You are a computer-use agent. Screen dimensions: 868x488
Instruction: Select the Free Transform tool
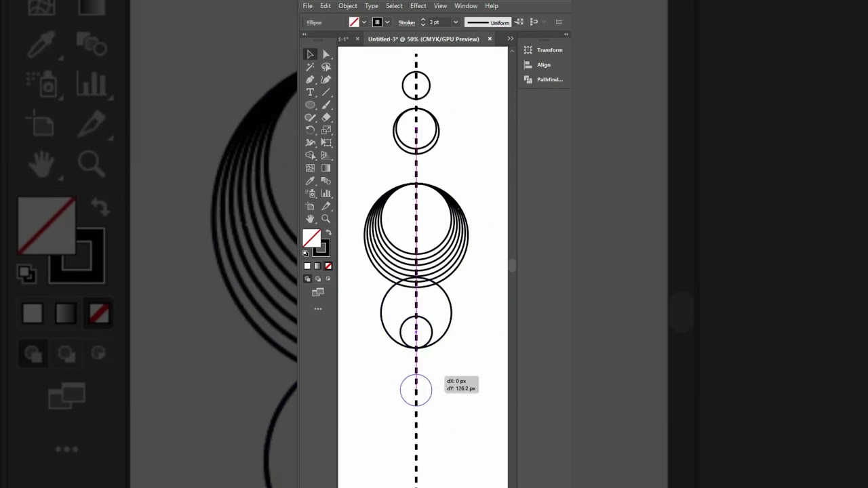point(326,143)
